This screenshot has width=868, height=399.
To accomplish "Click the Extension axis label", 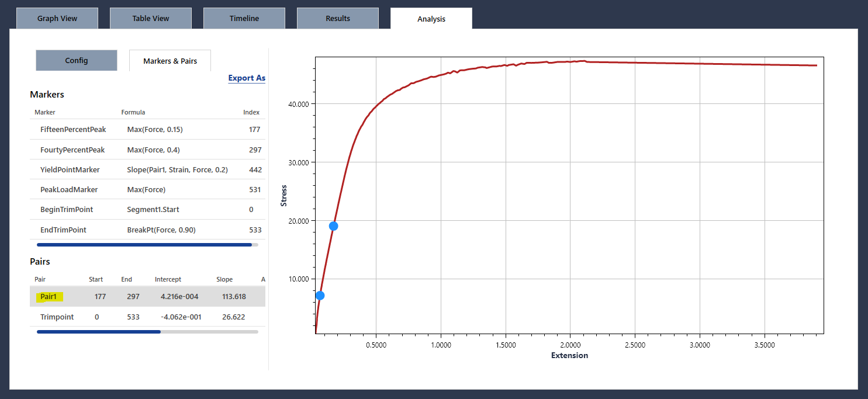I will coord(570,355).
